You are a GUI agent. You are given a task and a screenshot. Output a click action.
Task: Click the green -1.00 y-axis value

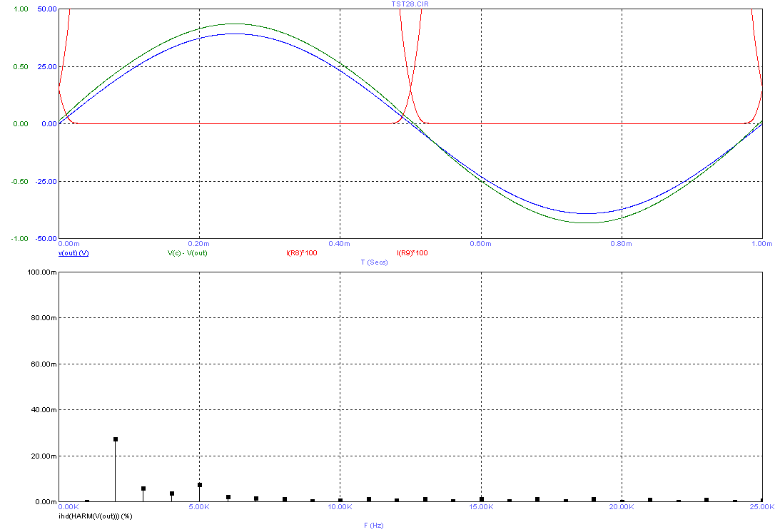[20, 239]
